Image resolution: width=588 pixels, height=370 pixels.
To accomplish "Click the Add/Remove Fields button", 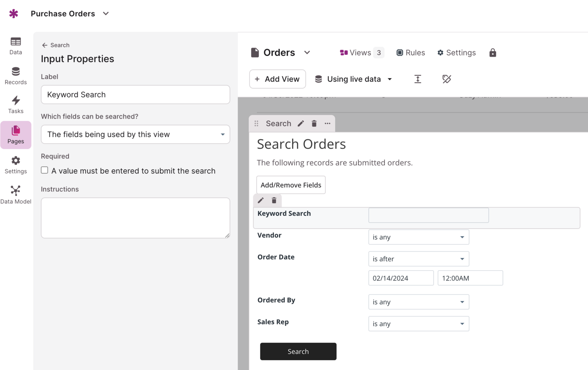I will coord(291,185).
